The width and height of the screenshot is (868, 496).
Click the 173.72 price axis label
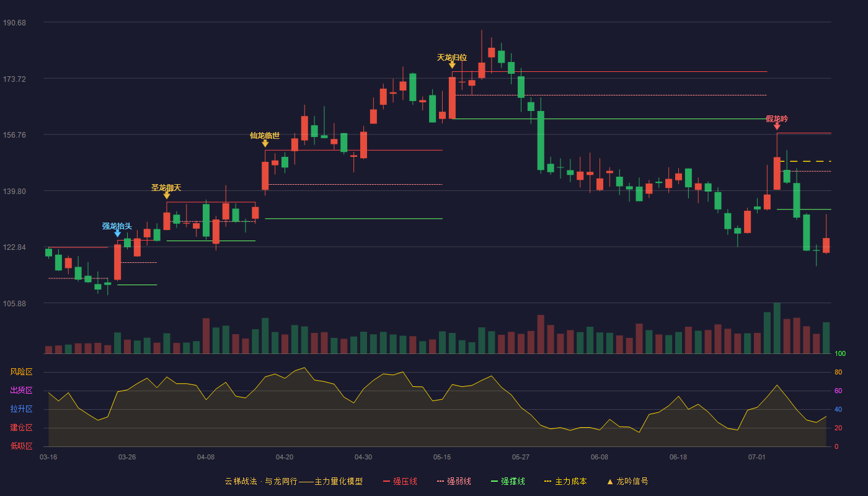pos(14,79)
